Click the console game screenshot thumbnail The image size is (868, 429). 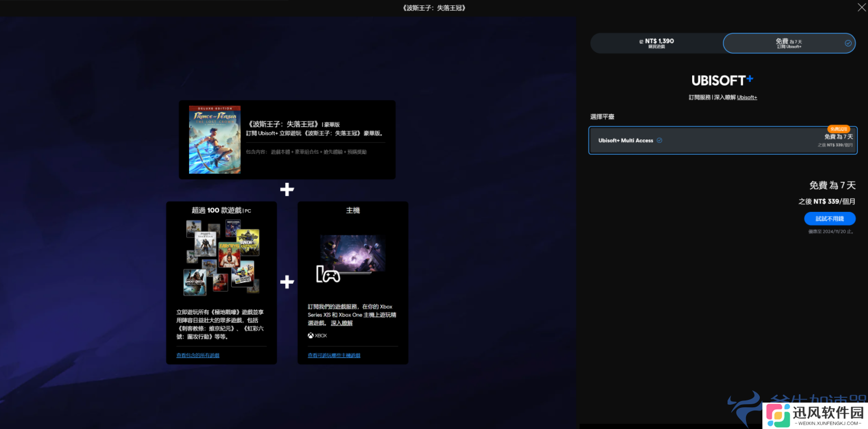click(x=353, y=254)
